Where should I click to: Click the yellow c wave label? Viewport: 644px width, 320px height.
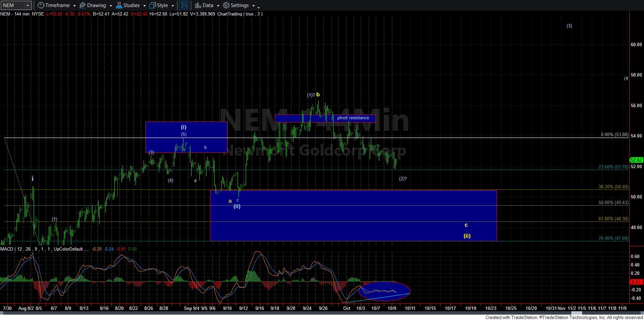[x=466, y=225]
